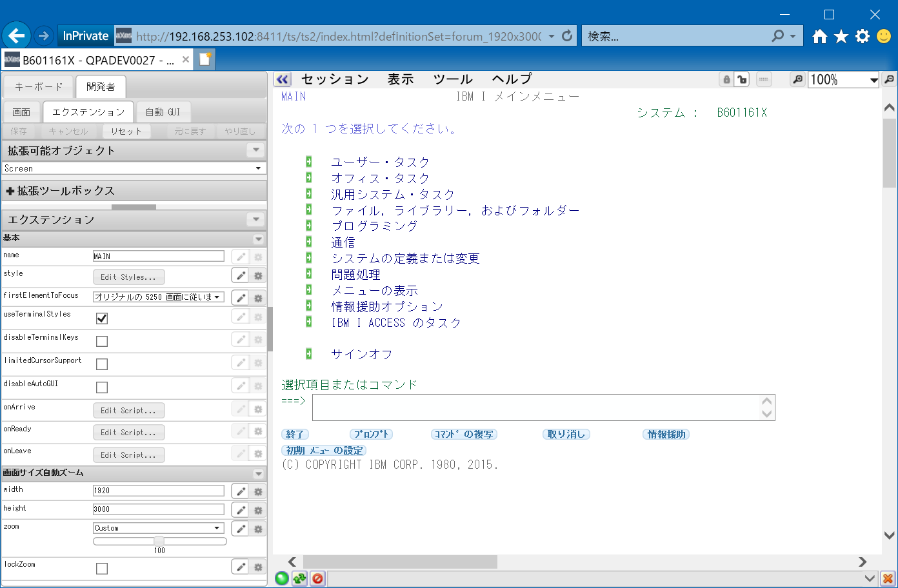Click orange X icon at bottom right
This screenshot has height=588, width=898.
coord(888,578)
